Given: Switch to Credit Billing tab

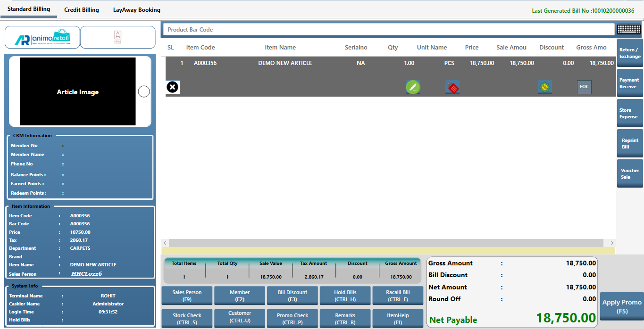Looking at the screenshot, I should point(82,10).
